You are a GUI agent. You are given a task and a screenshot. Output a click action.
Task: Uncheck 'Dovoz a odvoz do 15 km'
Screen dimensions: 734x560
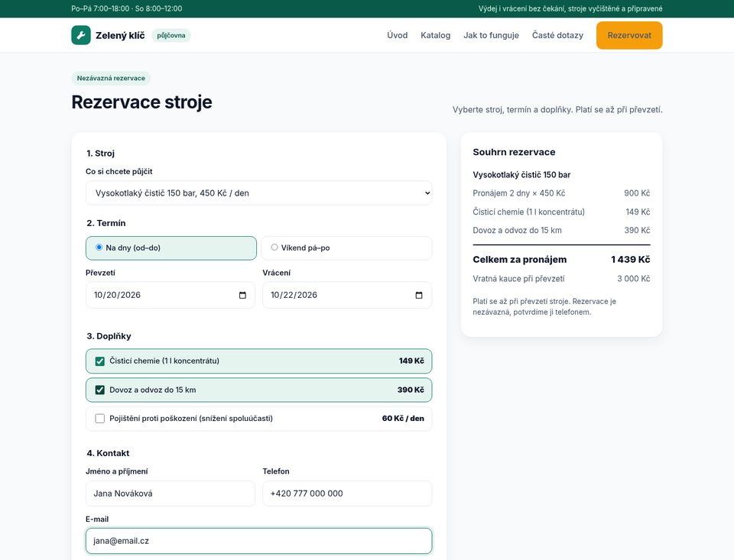pos(99,390)
